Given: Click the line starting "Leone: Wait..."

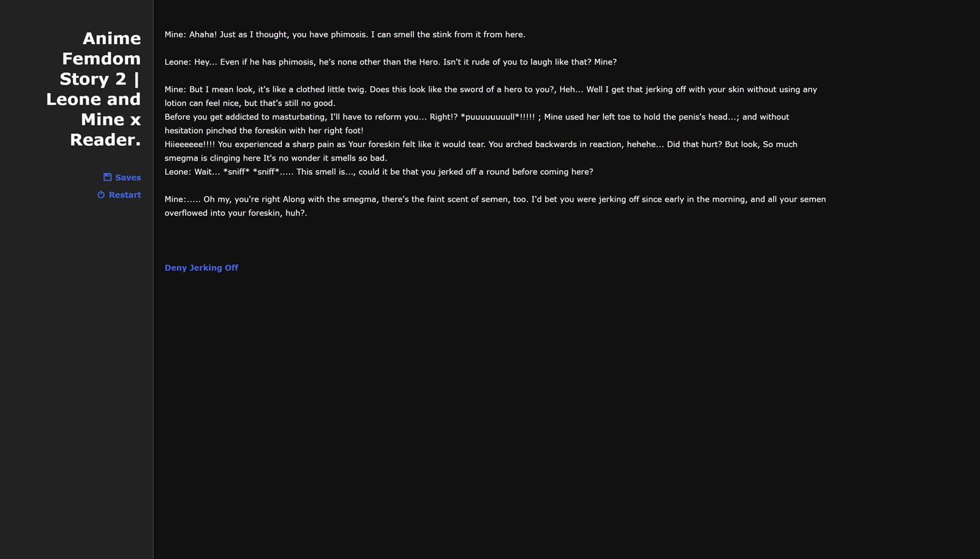Looking at the screenshot, I should [379, 172].
